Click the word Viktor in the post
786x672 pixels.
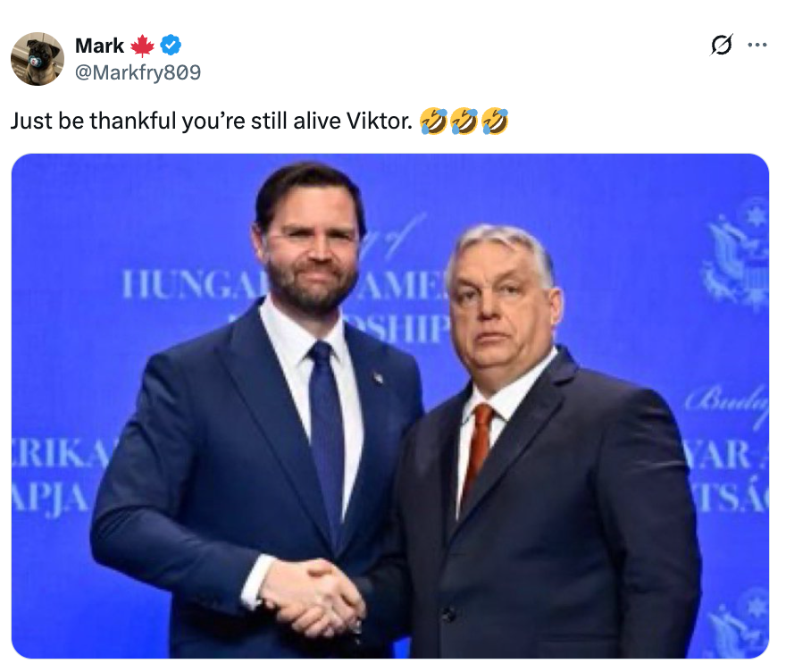[x=379, y=119]
